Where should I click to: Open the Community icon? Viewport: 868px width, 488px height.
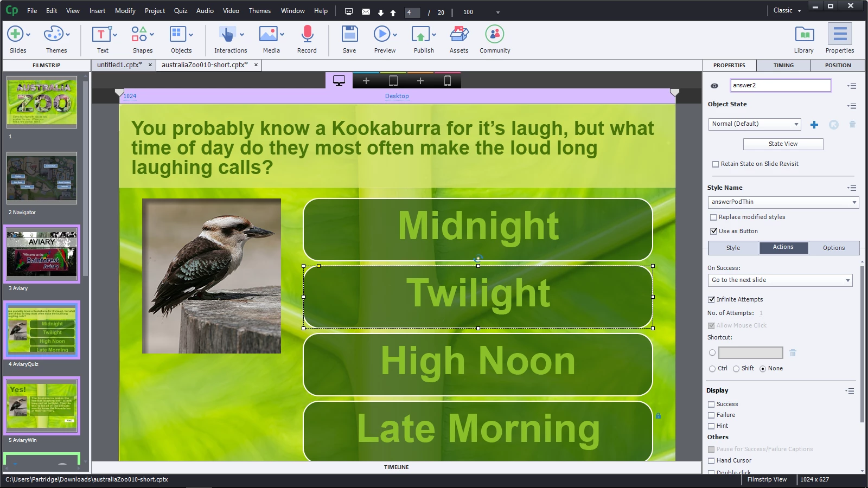pyautogui.click(x=495, y=34)
